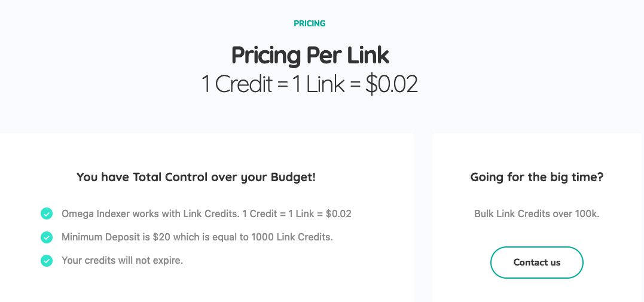Image resolution: width=644 pixels, height=302 pixels.
Task: Click the Contact us button
Action: tap(536, 263)
